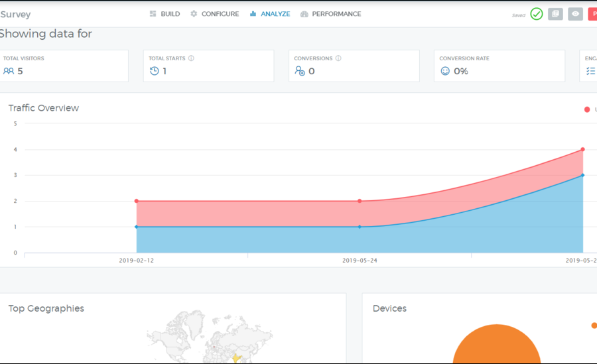This screenshot has height=364, width=597.
Task: Click the Conversion Rate smiley icon
Action: (445, 71)
